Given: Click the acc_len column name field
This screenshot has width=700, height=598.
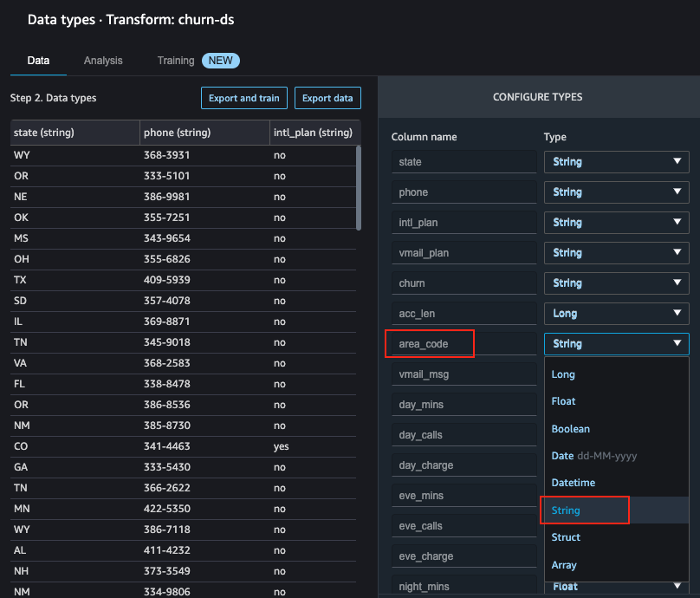Looking at the screenshot, I should tap(463, 314).
